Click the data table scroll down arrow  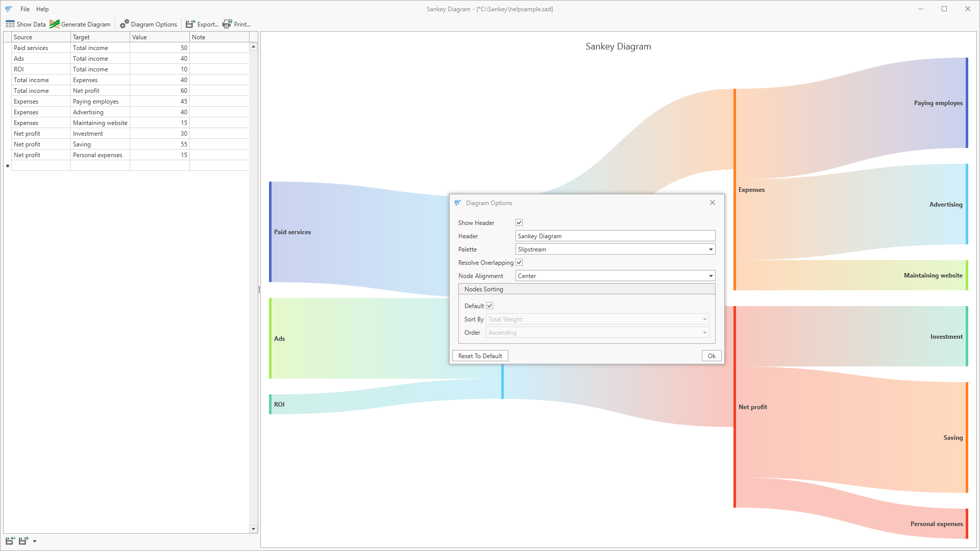[x=253, y=529]
